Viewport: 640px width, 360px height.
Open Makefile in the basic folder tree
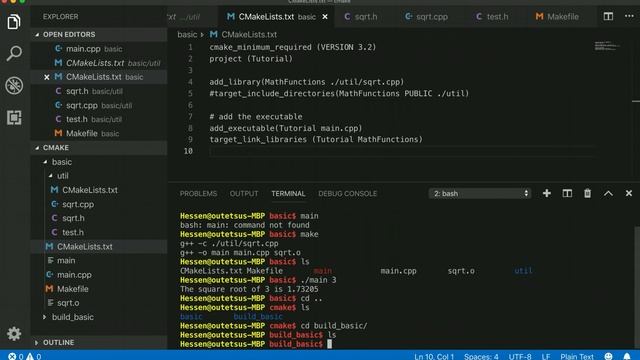click(99, 289)
